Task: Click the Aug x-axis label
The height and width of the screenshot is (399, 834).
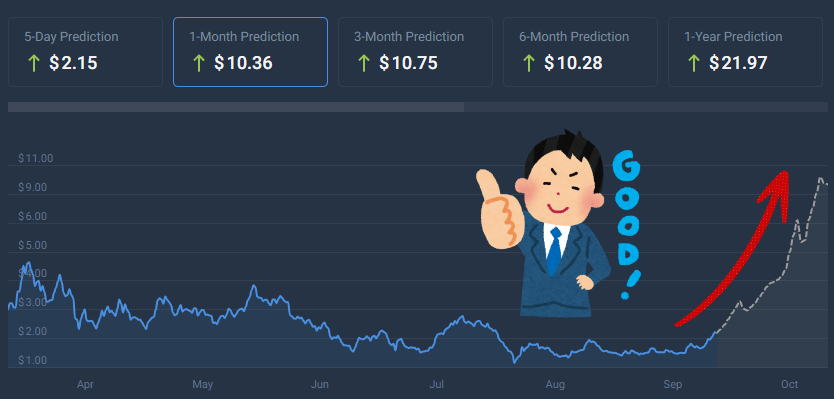Action: [x=555, y=384]
